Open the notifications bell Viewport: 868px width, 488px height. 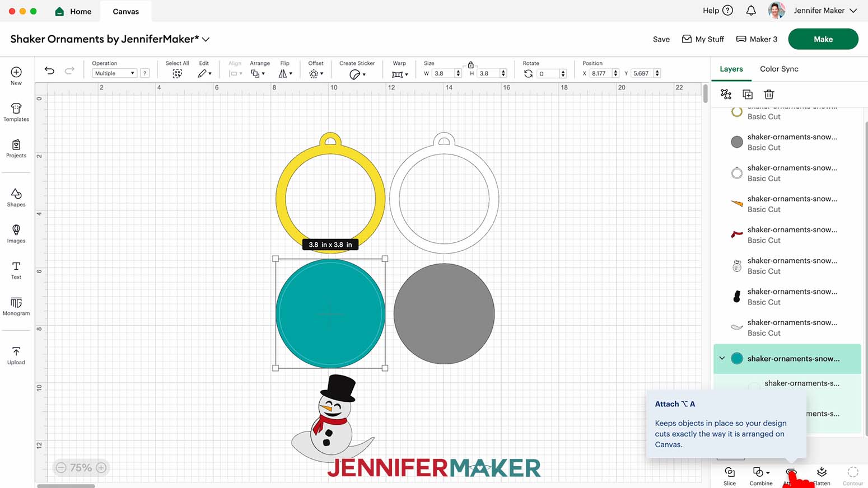point(751,11)
